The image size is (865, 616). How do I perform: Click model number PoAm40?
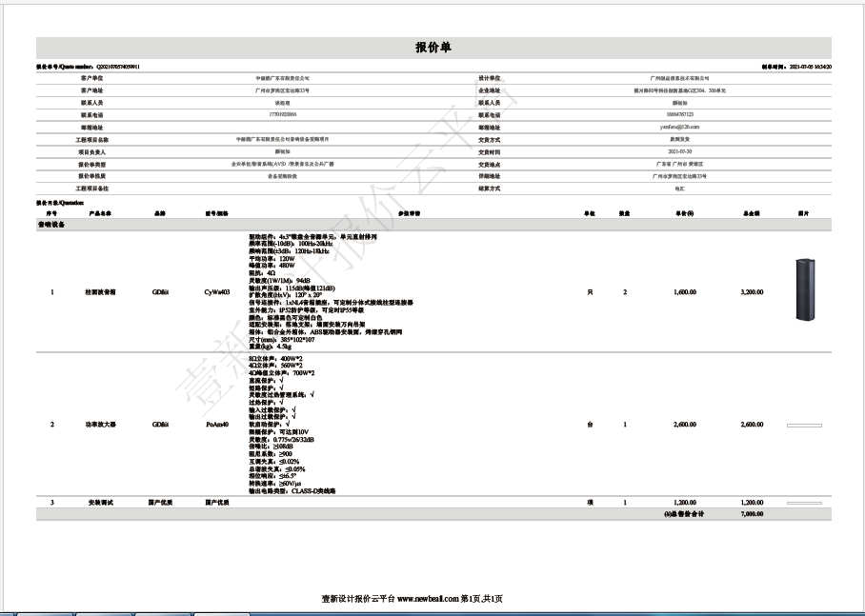click(x=217, y=425)
